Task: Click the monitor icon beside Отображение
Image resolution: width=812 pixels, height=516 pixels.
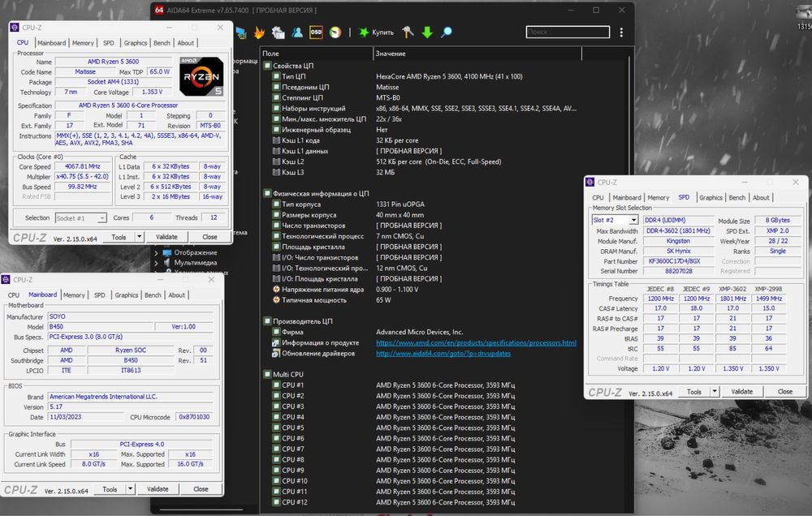Action: (167, 252)
